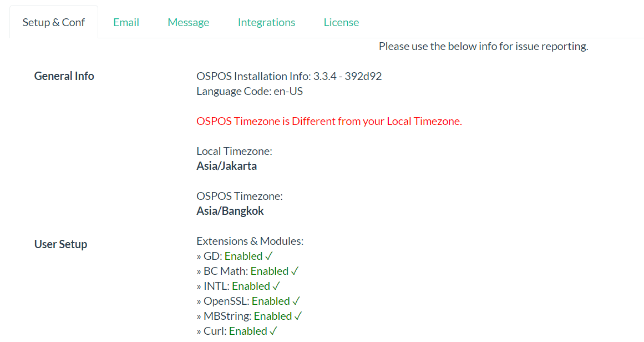644x342 pixels.
Task: Switch to the Email tab
Action: click(x=126, y=22)
